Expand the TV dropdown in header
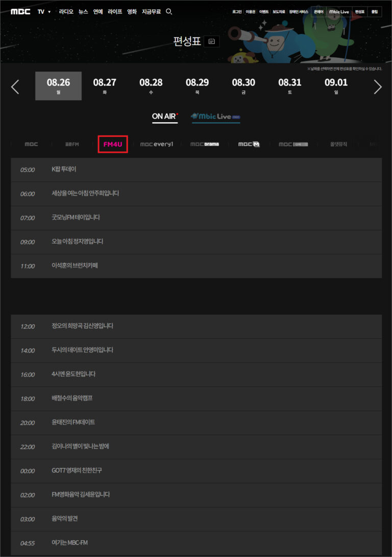 [x=44, y=12]
